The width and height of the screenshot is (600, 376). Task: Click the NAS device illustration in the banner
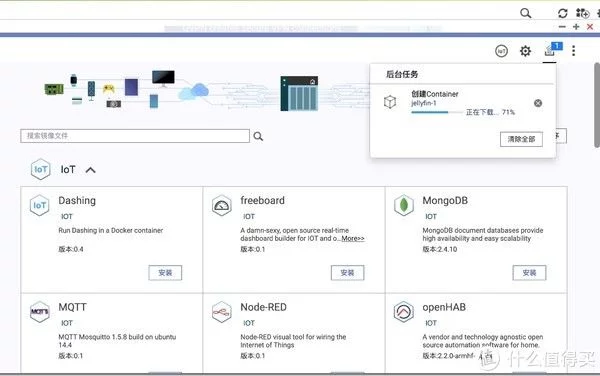299,93
